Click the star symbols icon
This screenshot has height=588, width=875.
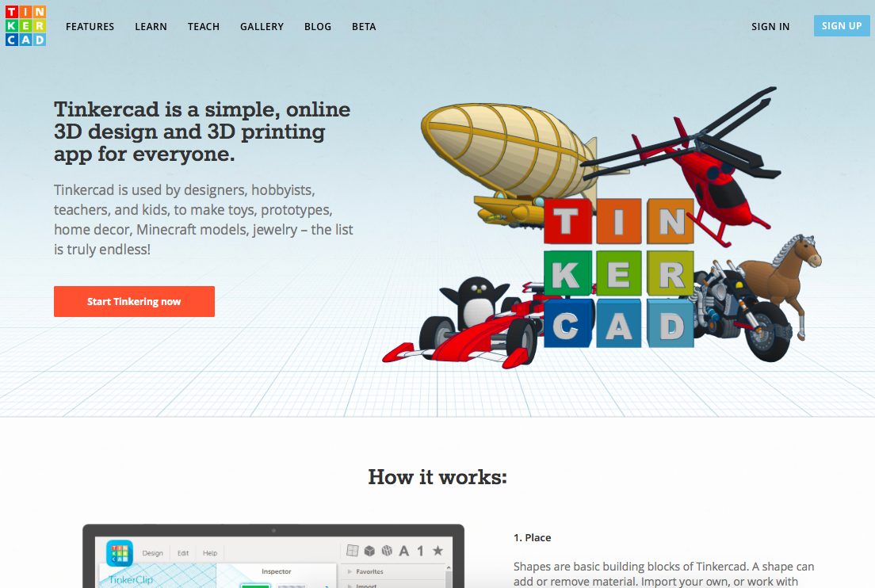(437, 549)
